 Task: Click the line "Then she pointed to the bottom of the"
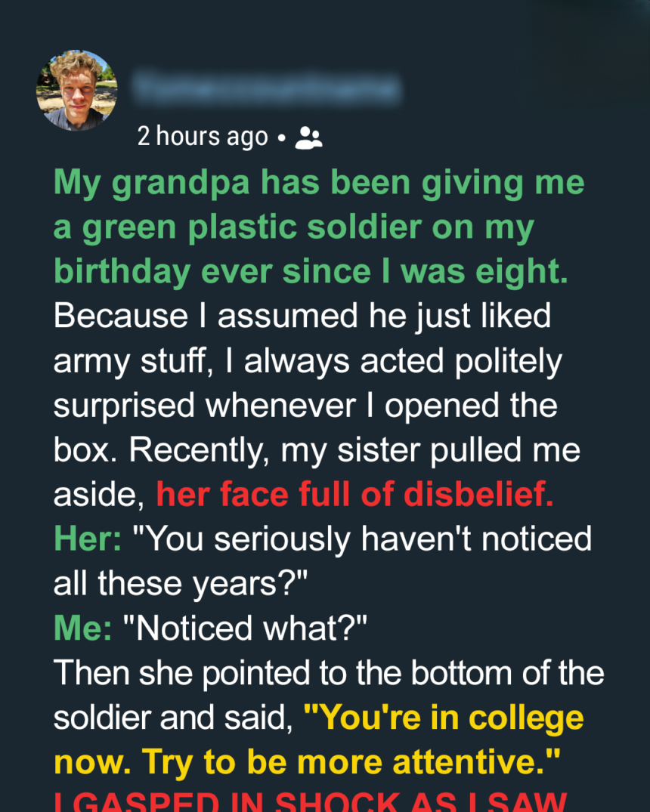(x=329, y=673)
